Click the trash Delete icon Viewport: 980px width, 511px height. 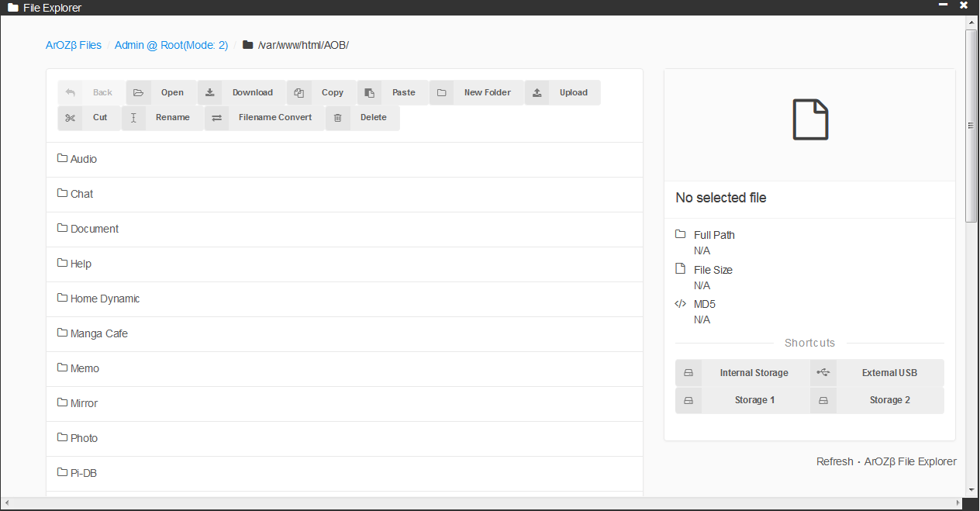click(337, 118)
